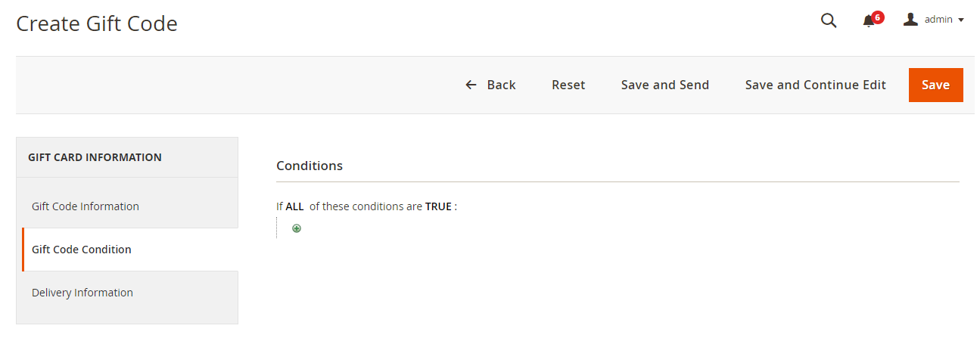
Task: Change the ALL aggregator value
Action: click(294, 206)
